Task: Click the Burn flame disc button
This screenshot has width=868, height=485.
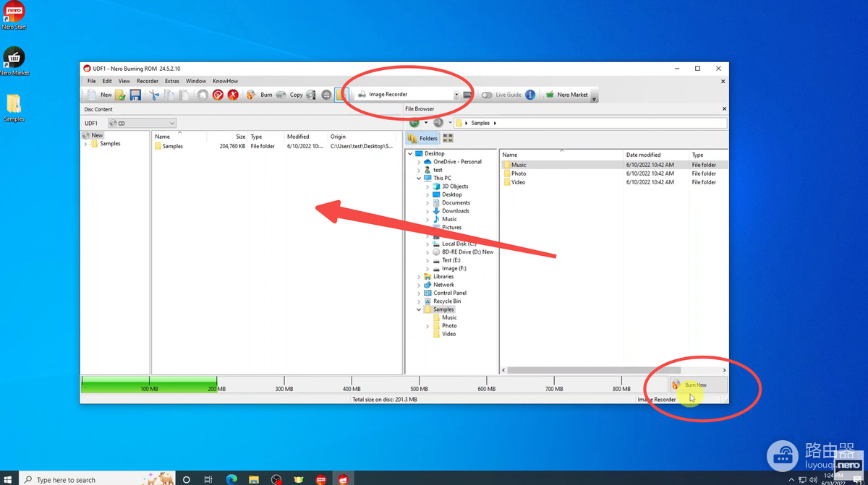Action: pyautogui.click(x=259, y=95)
